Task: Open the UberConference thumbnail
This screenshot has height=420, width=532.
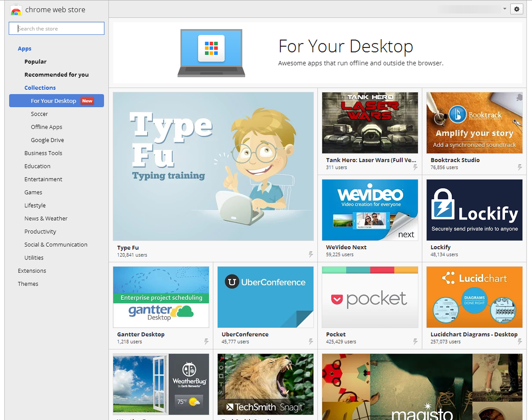Action: pos(266,297)
